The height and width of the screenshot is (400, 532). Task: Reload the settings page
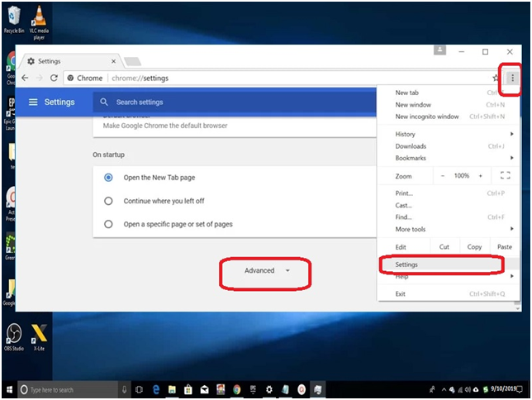click(x=54, y=78)
